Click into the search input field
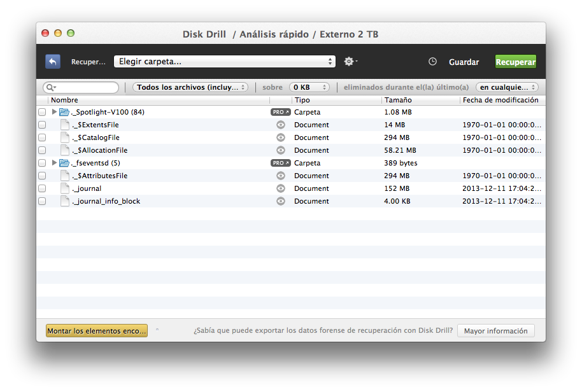The image size is (582, 392). [x=81, y=88]
